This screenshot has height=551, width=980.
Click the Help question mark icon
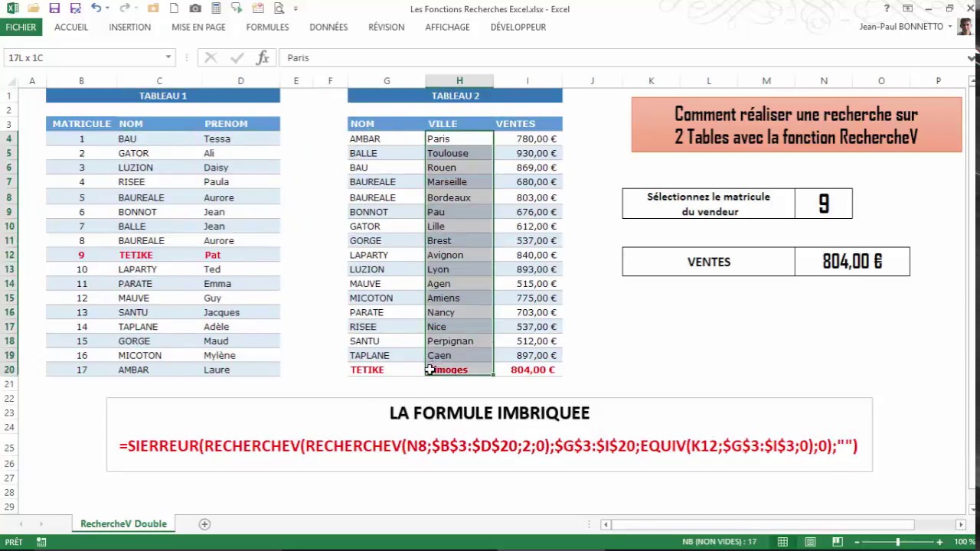coord(887,8)
